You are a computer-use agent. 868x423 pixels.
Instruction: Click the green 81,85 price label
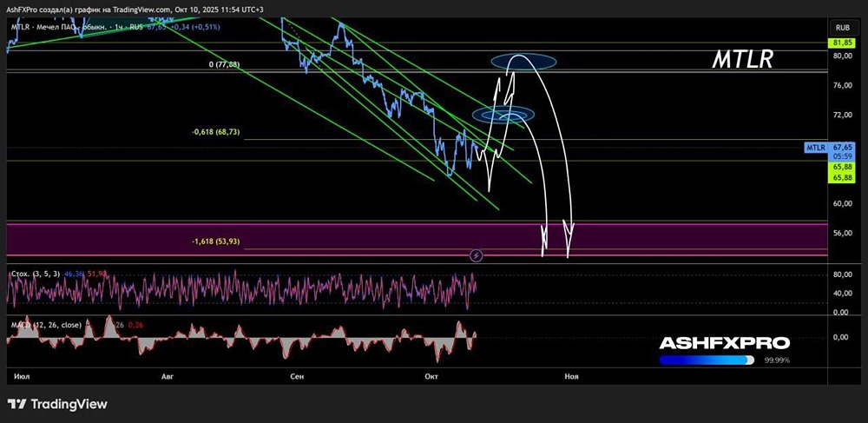842,43
